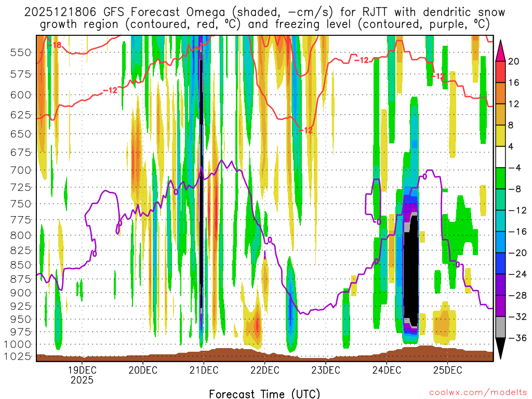This screenshot has height=399, width=532.
Task: Click the 825 pressure level label
Action: pos(20,250)
